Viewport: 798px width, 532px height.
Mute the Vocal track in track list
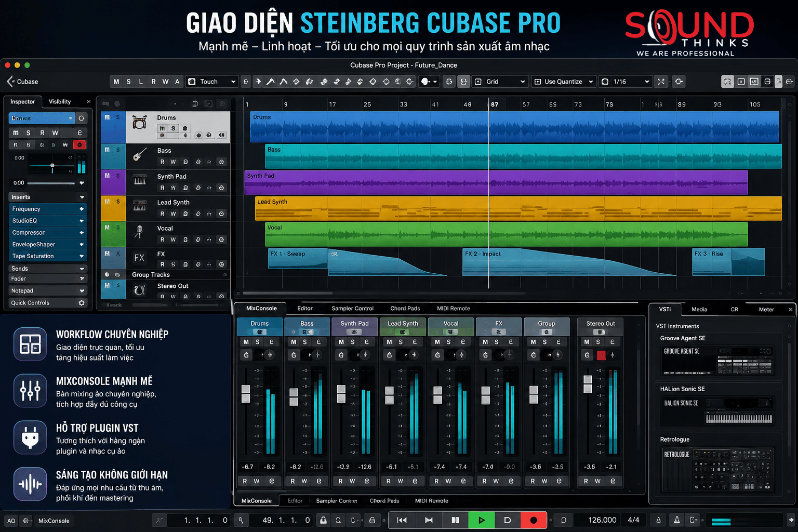pos(107,228)
